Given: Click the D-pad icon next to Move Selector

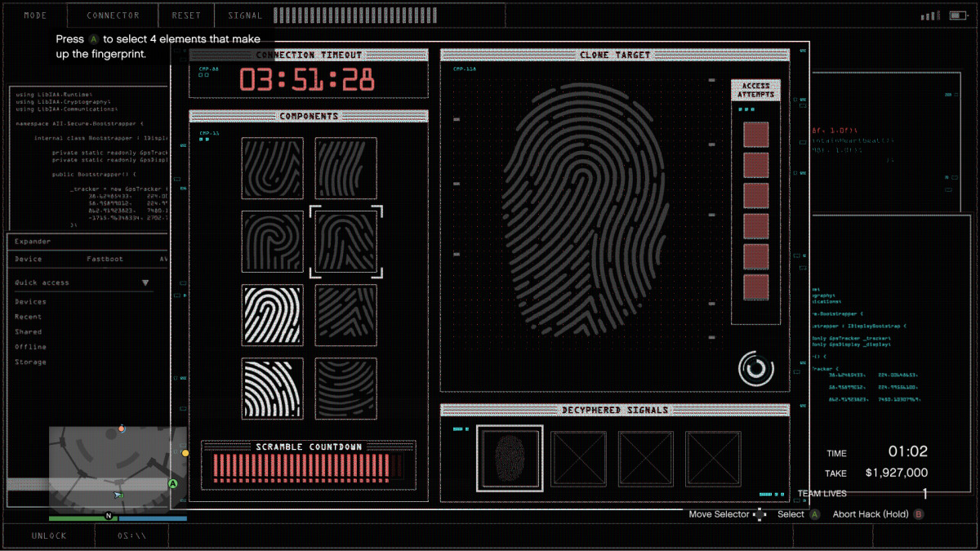Looking at the screenshot, I should [759, 514].
